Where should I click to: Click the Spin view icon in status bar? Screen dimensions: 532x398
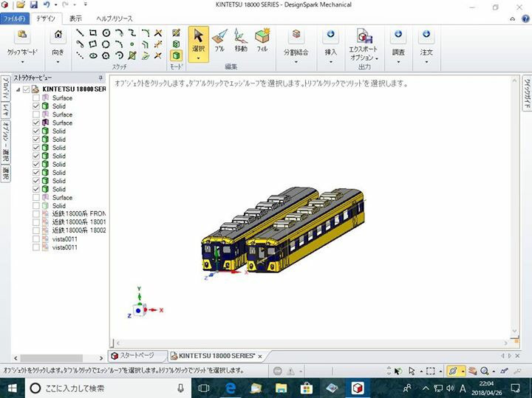click(453, 371)
